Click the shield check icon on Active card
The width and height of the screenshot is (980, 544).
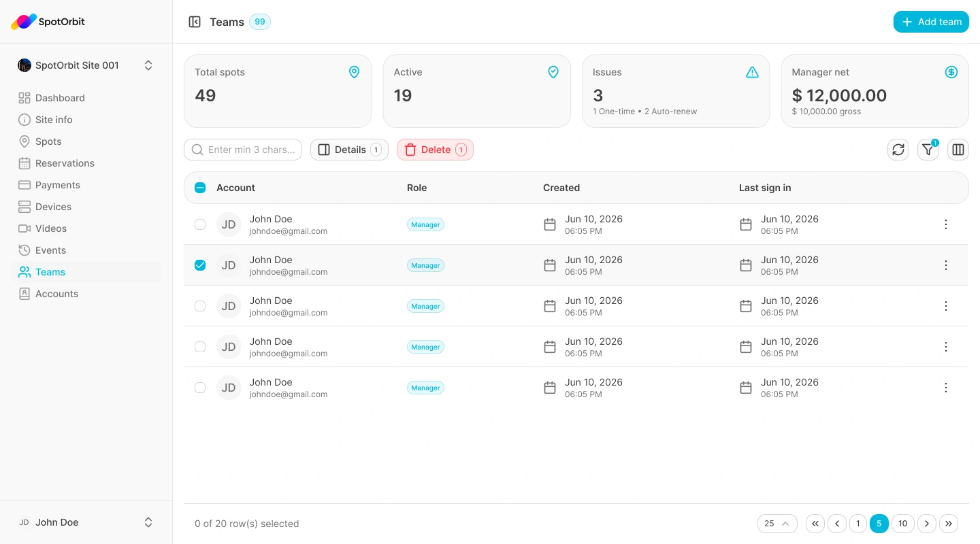553,72
